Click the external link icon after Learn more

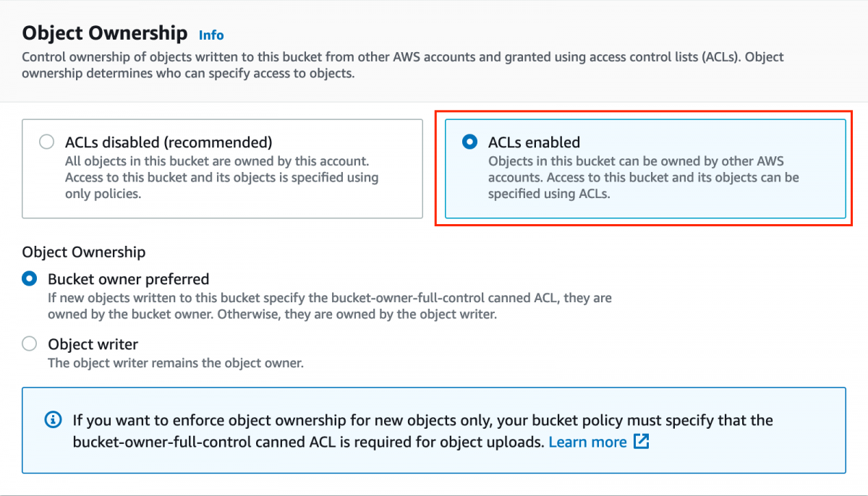coord(641,442)
